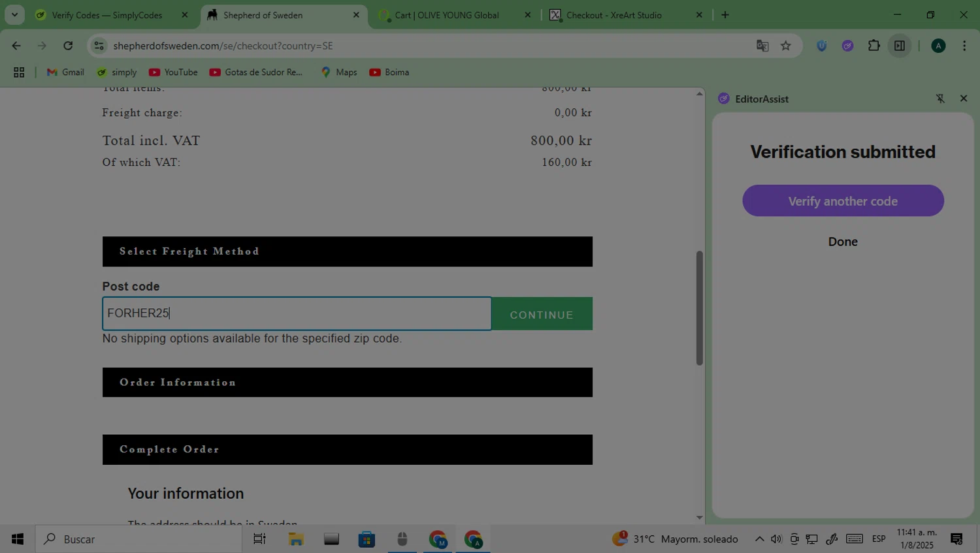Bookmark this page with the star

(x=786, y=46)
